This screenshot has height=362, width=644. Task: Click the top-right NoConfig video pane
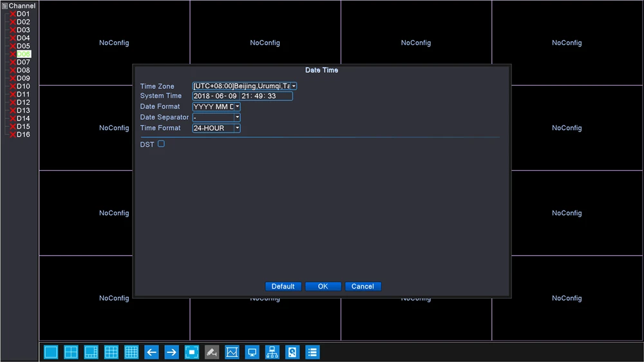[567, 43]
